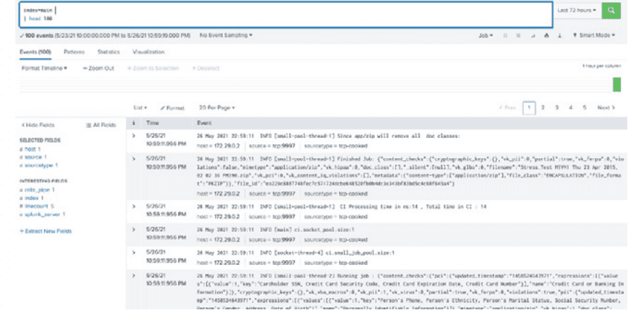Viewport: 644px width, 310px height.
Task: Open the Format pencil option
Action: [172, 108]
